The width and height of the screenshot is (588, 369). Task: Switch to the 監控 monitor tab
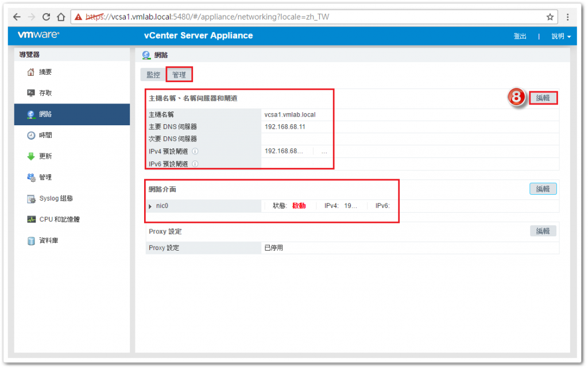point(153,75)
